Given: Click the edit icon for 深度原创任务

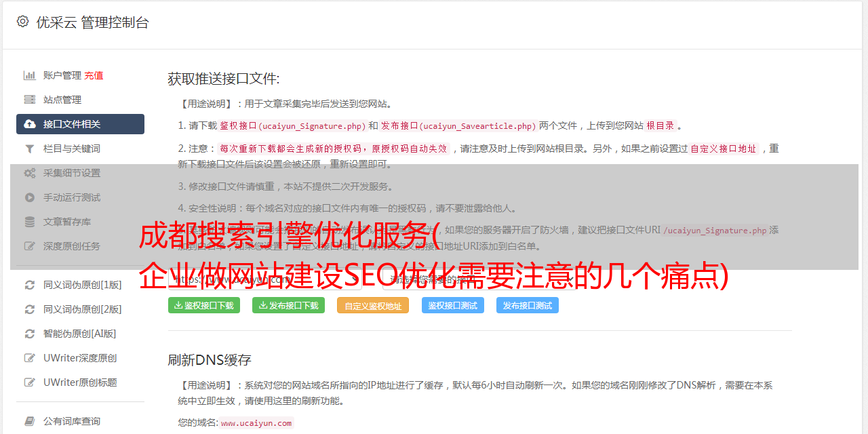Looking at the screenshot, I should click(x=30, y=246).
